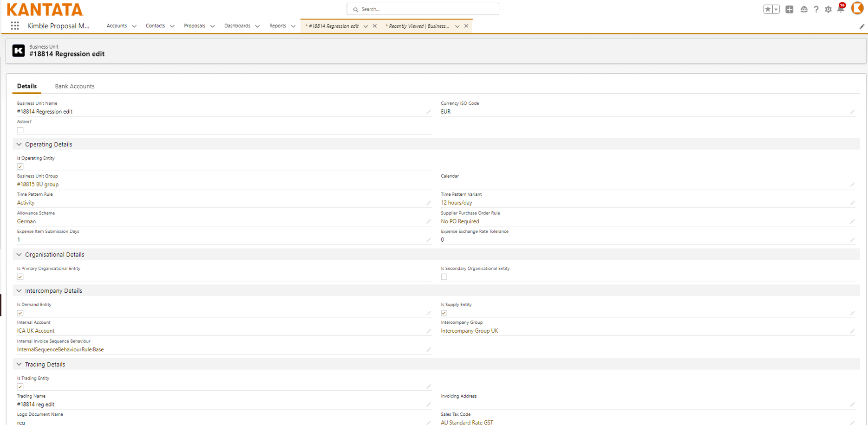Follow the Intercompany Group UK link
868x425 pixels.
tap(470, 331)
